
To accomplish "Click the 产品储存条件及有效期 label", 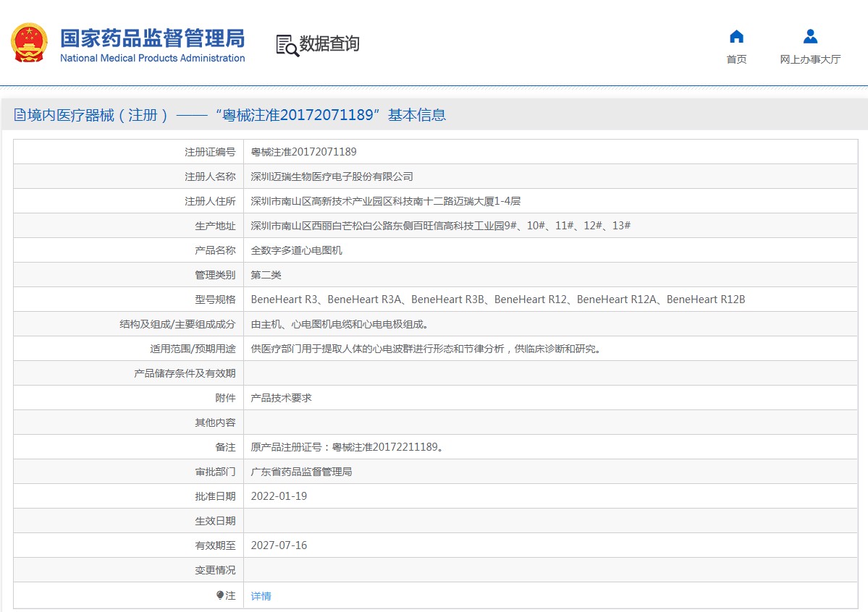I will click(x=185, y=373).
